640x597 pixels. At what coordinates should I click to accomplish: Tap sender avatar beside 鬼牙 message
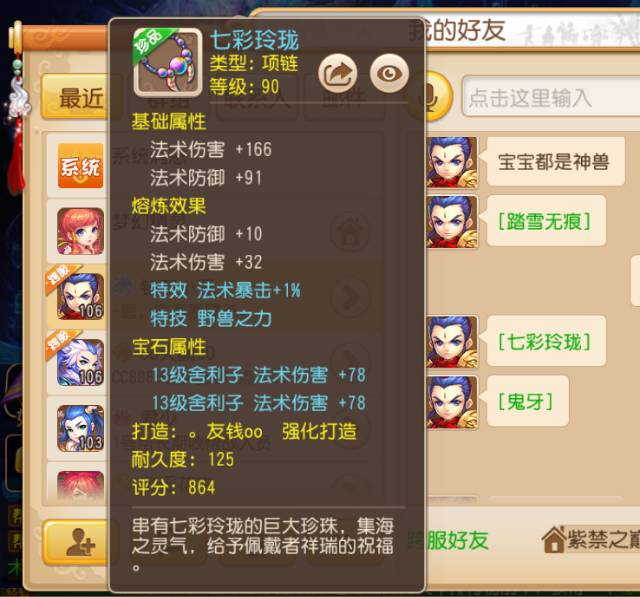point(451,402)
